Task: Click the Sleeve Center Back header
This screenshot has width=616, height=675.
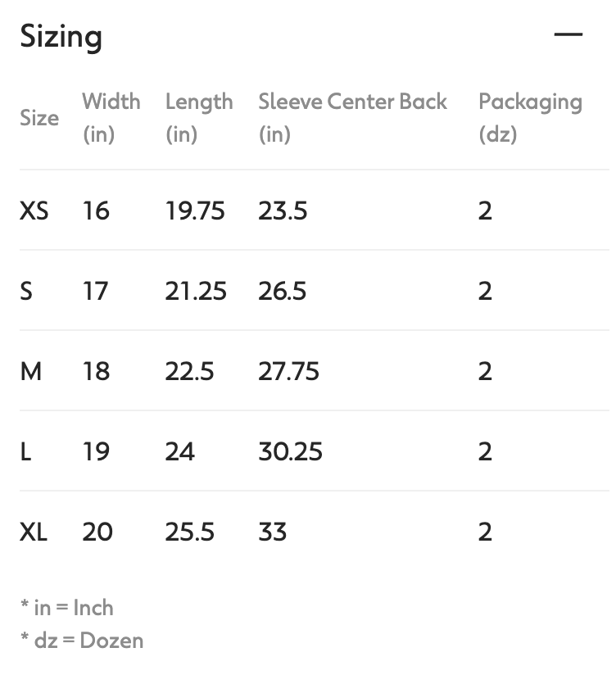Action: click(x=352, y=101)
